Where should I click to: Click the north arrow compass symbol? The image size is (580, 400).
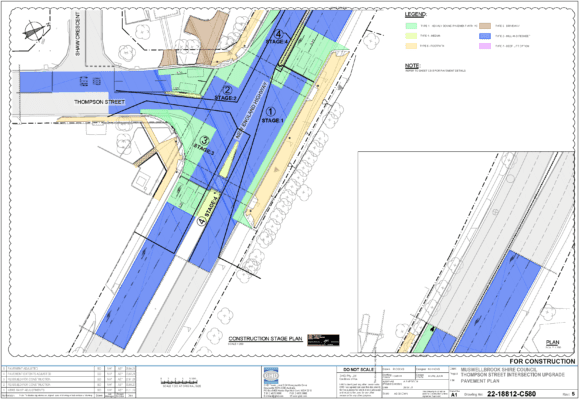[x=34, y=31]
